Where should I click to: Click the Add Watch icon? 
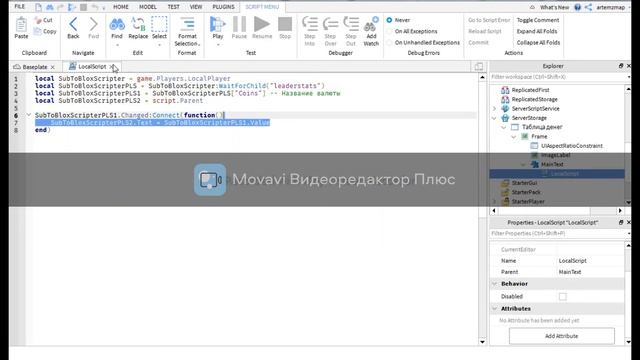click(x=371, y=24)
